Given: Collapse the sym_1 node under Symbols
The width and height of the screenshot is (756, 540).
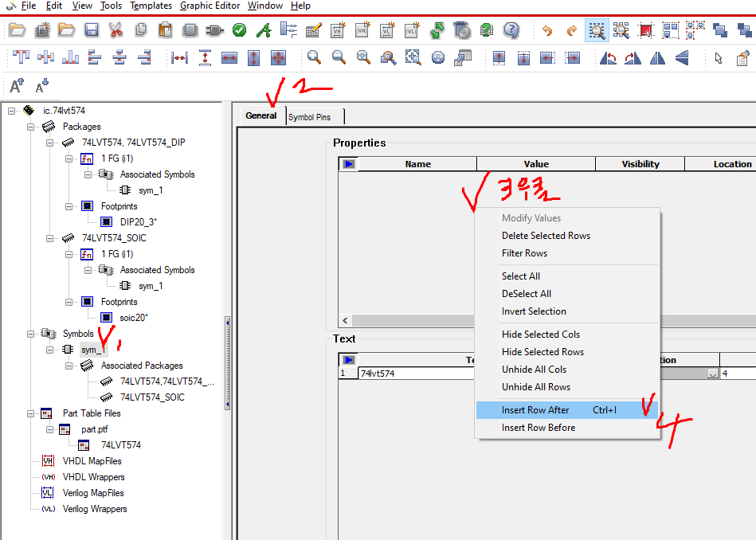Looking at the screenshot, I should 49,350.
